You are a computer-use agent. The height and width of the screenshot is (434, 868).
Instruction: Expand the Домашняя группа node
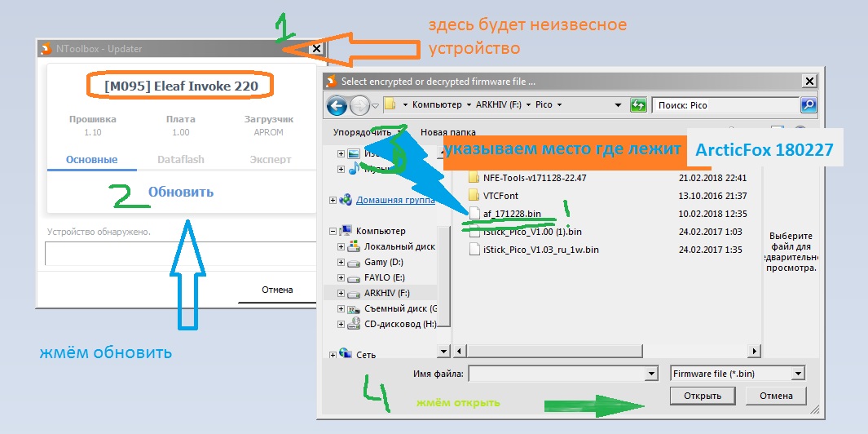click(333, 200)
